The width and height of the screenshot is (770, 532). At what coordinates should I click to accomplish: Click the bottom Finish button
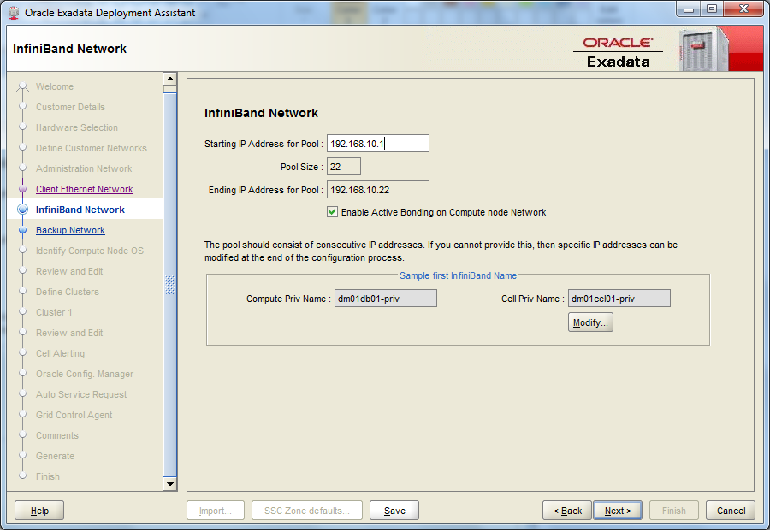674,511
